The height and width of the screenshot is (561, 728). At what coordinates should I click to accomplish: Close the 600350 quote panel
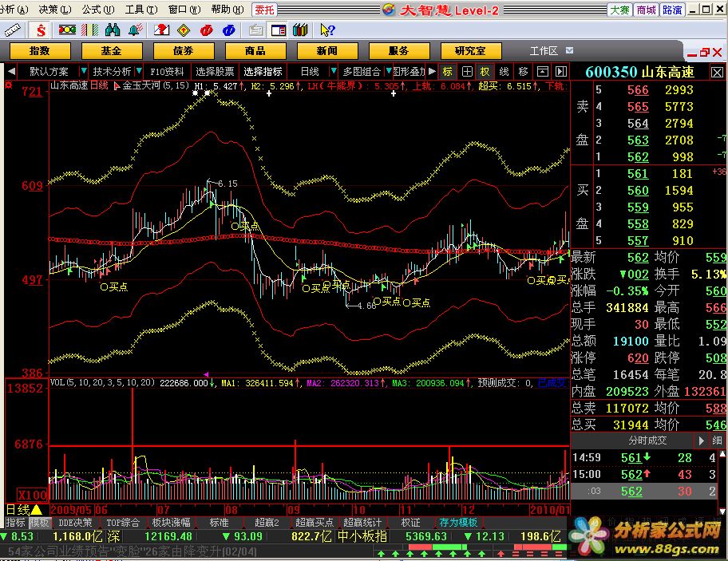(x=718, y=73)
